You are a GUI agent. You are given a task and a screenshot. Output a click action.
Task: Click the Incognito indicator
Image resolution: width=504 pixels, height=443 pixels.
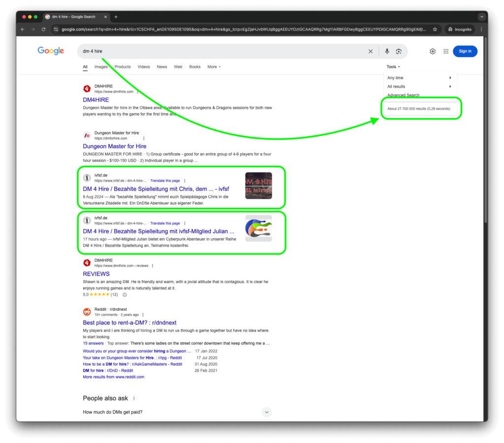click(460, 29)
